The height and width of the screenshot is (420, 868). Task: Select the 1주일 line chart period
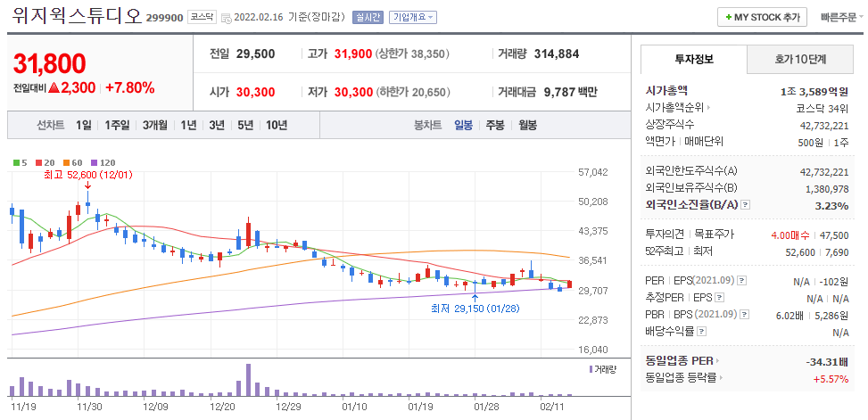(x=117, y=125)
